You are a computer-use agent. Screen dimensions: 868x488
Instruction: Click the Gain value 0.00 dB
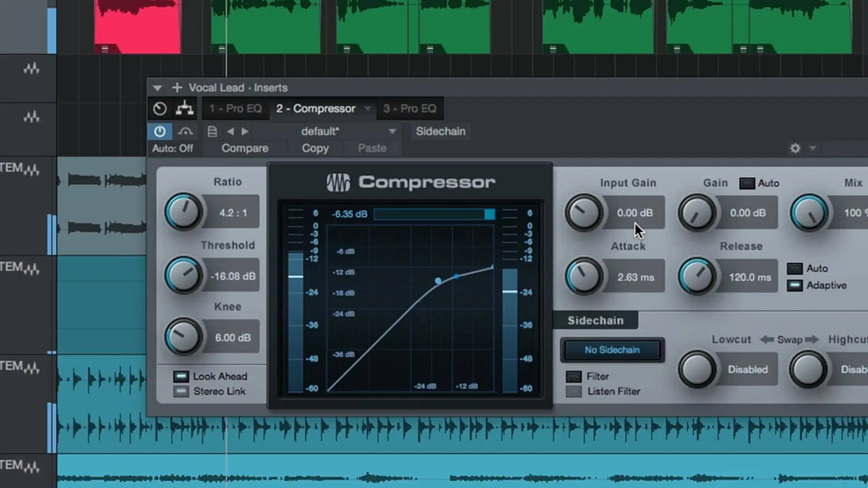coord(748,213)
